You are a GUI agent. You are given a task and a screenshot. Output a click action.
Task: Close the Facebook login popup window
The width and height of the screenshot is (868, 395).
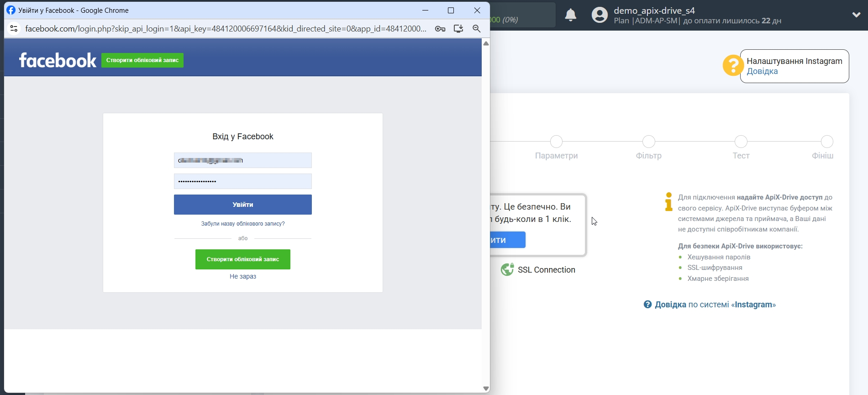pyautogui.click(x=477, y=10)
